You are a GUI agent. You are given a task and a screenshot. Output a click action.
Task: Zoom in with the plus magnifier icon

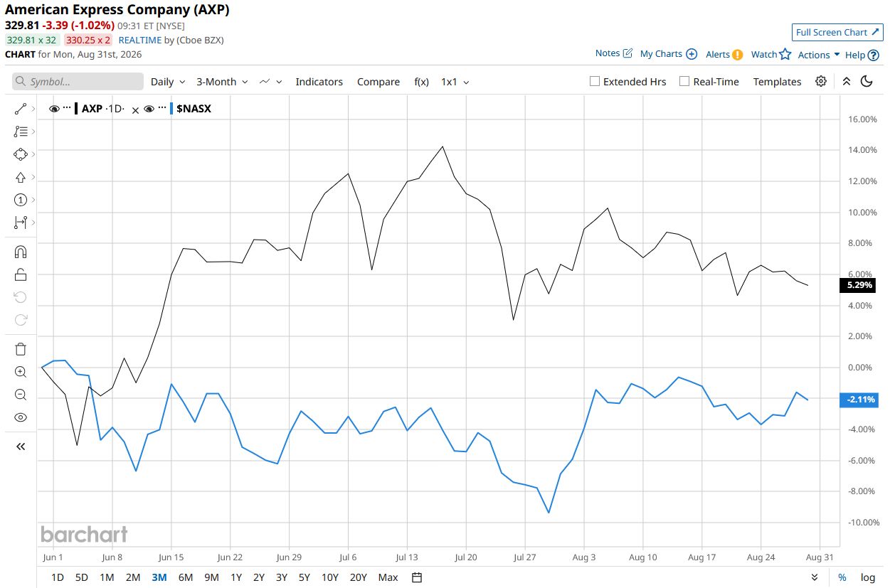tap(21, 372)
